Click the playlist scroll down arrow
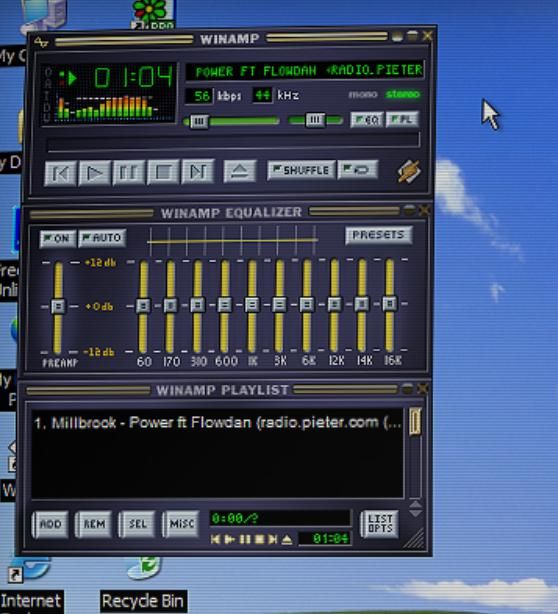This screenshot has height=614, width=558. coord(415,513)
